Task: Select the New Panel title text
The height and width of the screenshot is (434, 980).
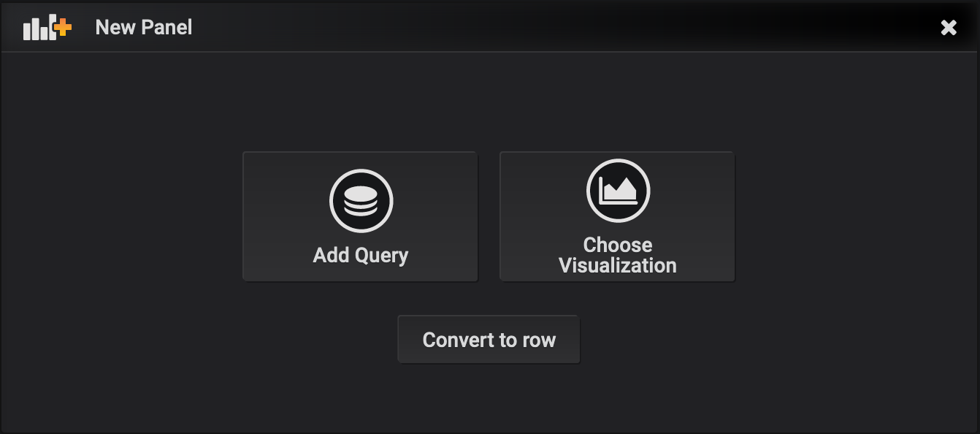Action: (x=144, y=28)
